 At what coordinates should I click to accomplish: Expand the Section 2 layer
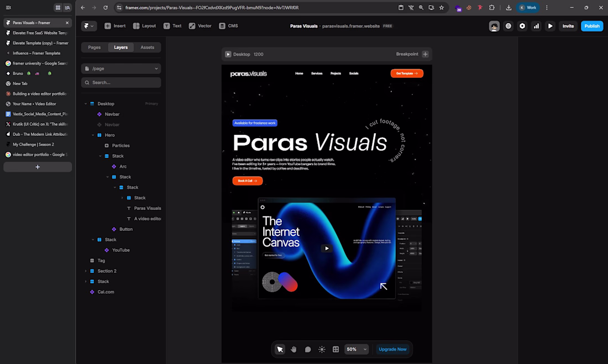tap(86, 271)
